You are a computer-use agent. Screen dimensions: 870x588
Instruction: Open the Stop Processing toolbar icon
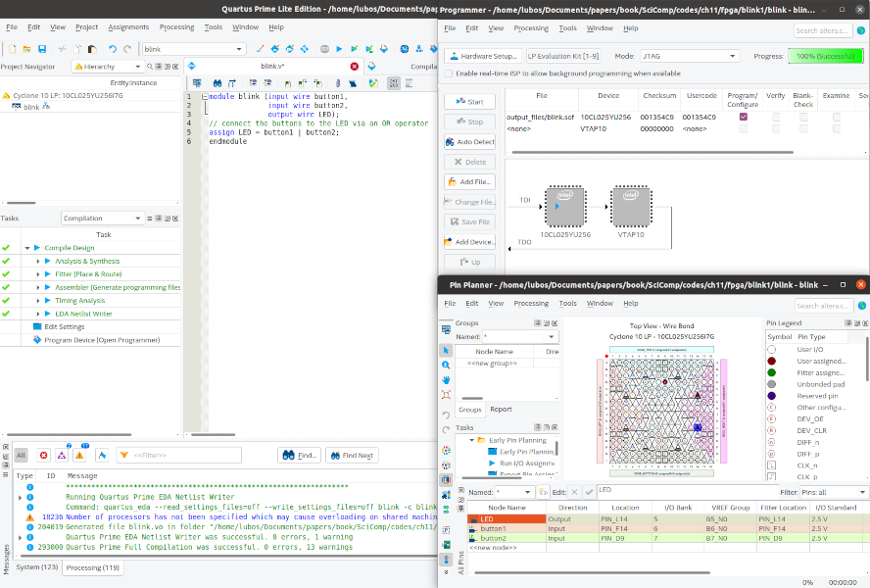(324, 49)
